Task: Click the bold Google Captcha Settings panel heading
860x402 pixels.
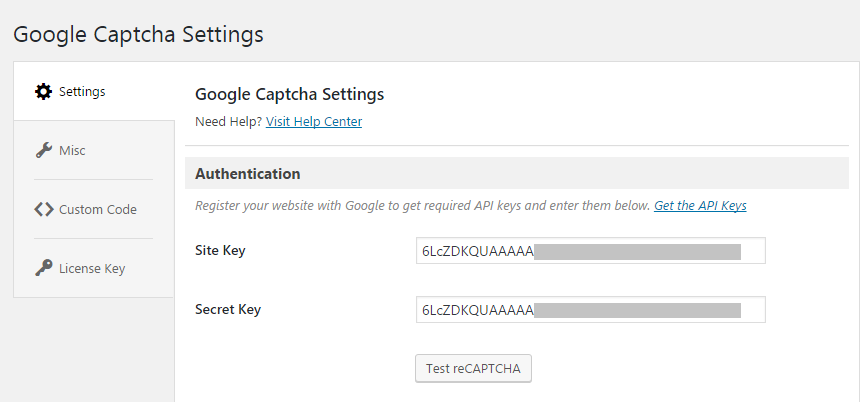Action: coord(290,94)
